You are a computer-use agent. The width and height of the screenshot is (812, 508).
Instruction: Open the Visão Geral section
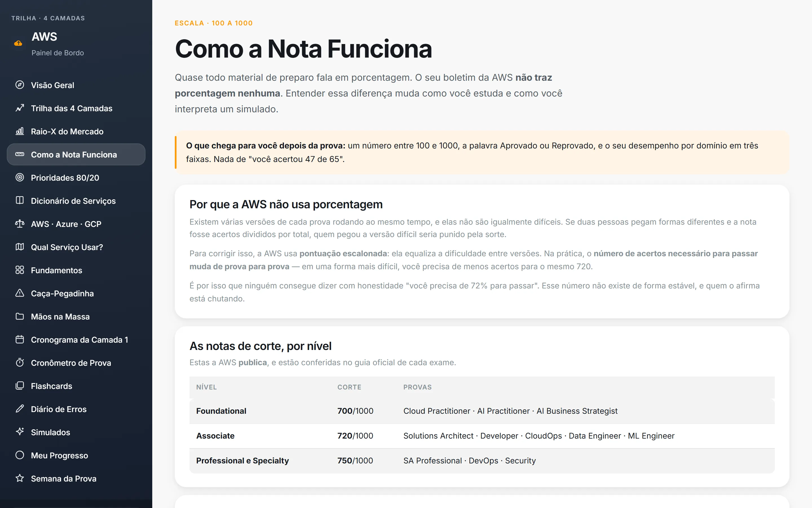coord(76,85)
